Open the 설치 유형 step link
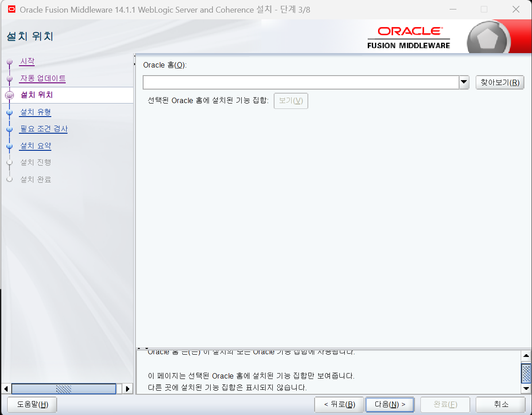532x415 pixels. click(x=36, y=112)
